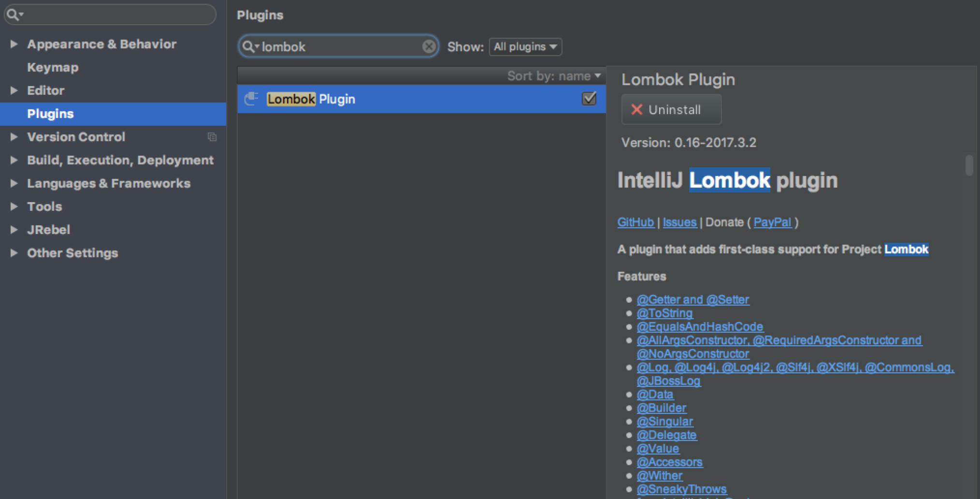This screenshot has width=980, height=499.
Task: Expand the Editor settings tree
Action: click(14, 90)
